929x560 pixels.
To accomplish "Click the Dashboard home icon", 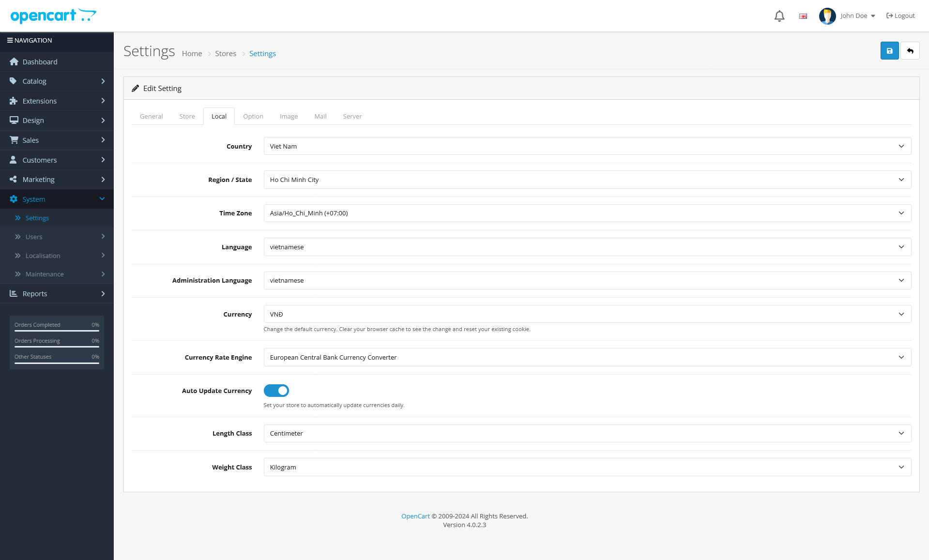I will coord(14,62).
